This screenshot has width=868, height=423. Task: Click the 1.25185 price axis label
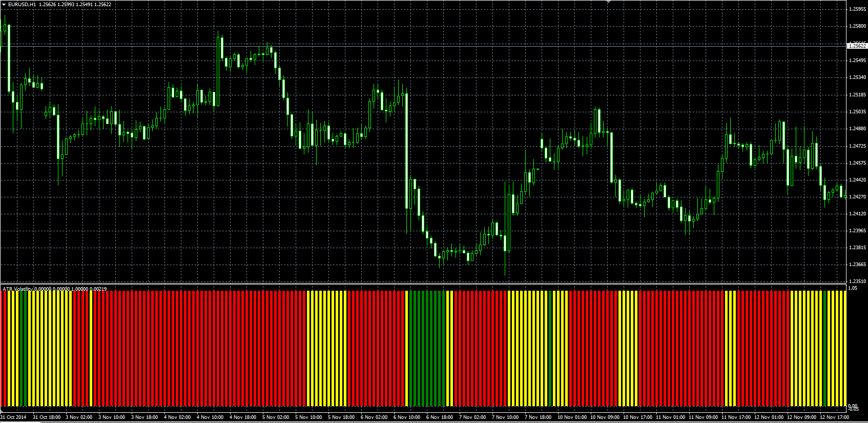(858, 95)
